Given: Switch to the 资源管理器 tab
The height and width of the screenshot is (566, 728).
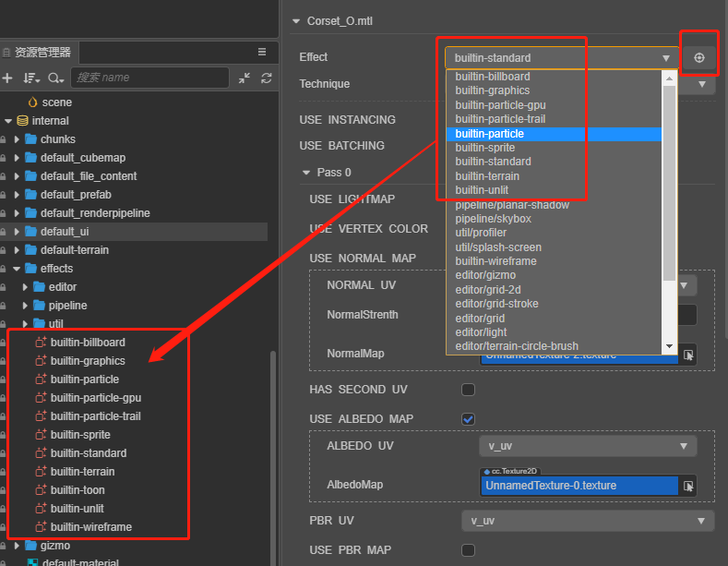Looking at the screenshot, I should [x=39, y=52].
